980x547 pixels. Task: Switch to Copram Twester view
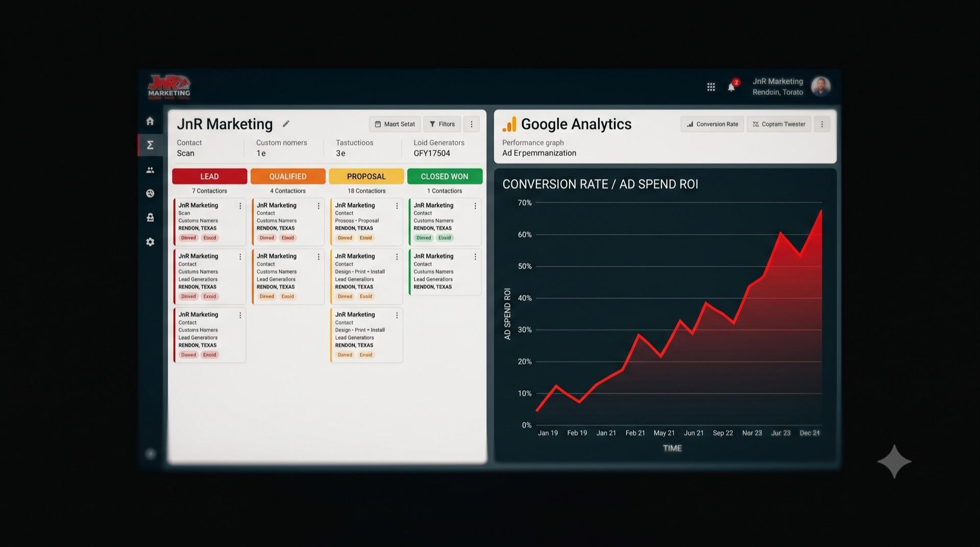[x=779, y=124]
